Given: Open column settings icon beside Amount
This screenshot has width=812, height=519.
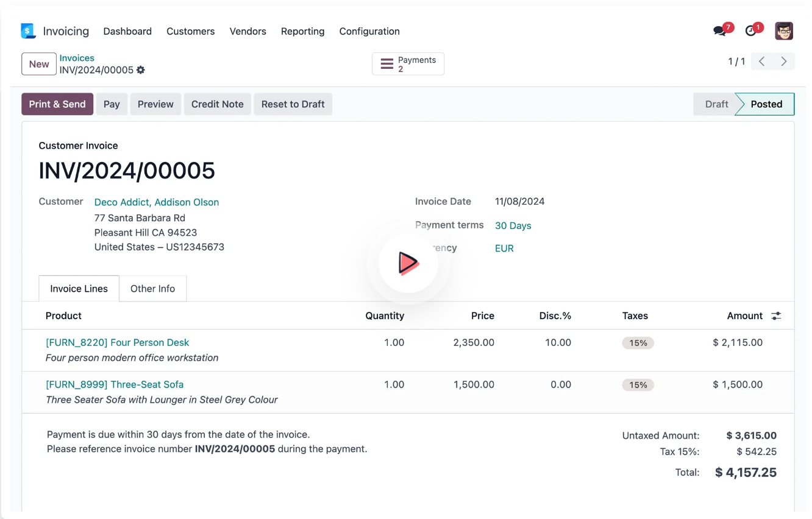Looking at the screenshot, I should pos(776,316).
